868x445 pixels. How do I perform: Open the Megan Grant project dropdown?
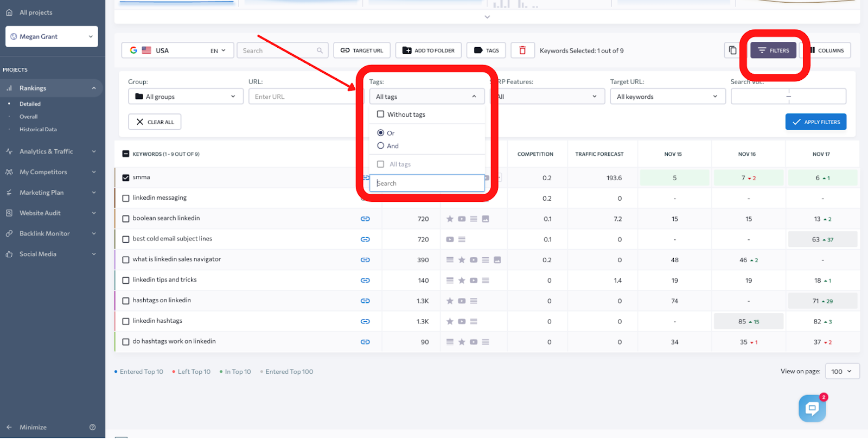pos(52,37)
